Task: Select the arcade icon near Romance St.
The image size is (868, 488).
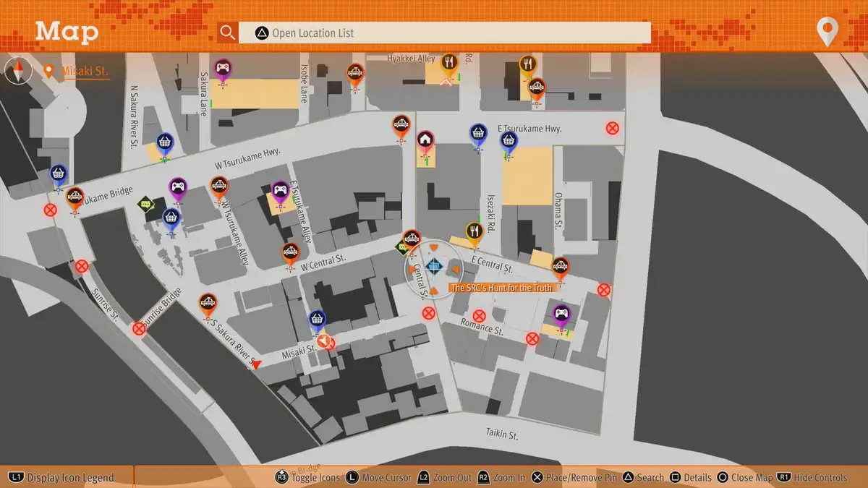Action: coord(561,314)
